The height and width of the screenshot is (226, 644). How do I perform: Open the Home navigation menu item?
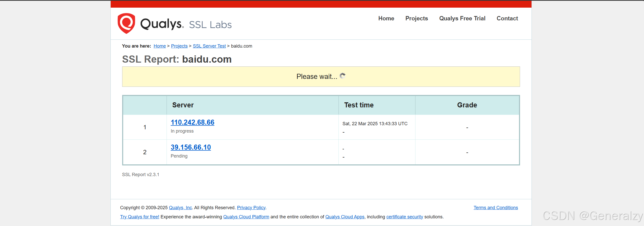[x=386, y=18]
